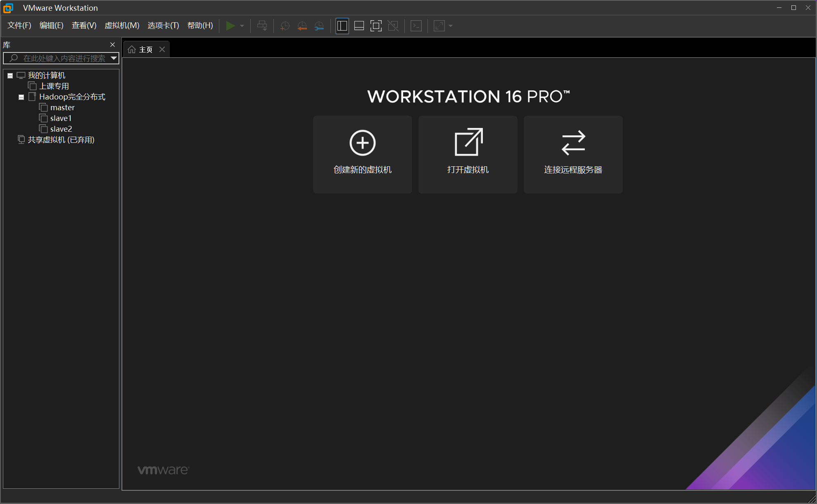Click the green Power On play button
This screenshot has width=817, height=504.
pos(230,26)
